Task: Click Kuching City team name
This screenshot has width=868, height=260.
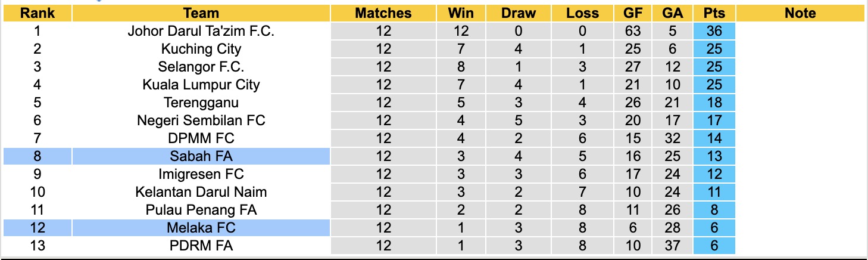Action: (201, 49)
